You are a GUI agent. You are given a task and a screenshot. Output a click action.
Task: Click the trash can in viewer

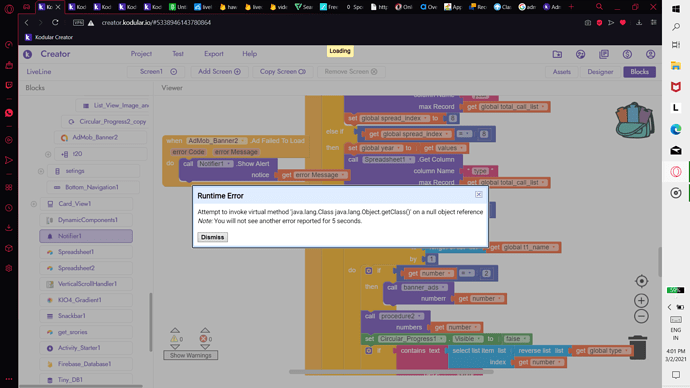638,347
